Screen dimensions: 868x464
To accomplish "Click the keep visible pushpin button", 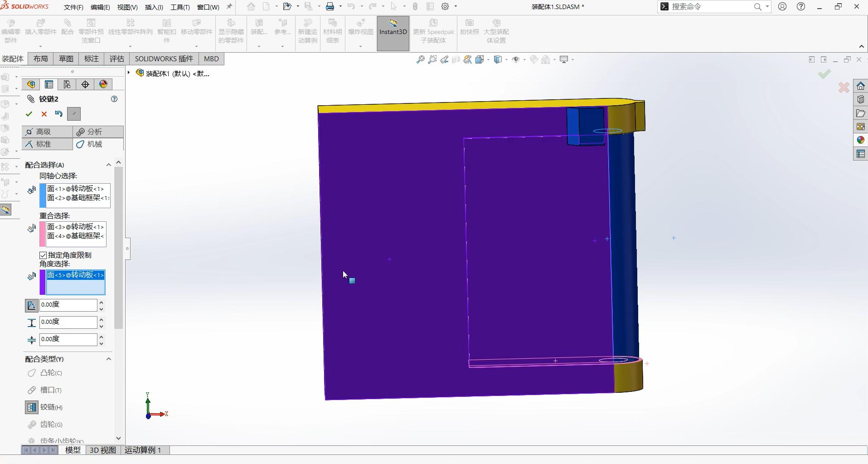I will tap(74, 114).
